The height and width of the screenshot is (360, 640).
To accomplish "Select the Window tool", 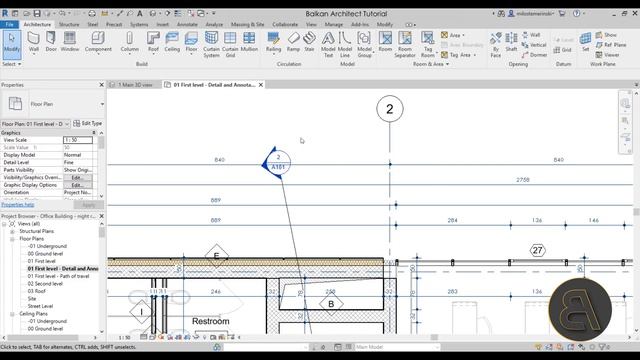I will (x=70, y=42).
